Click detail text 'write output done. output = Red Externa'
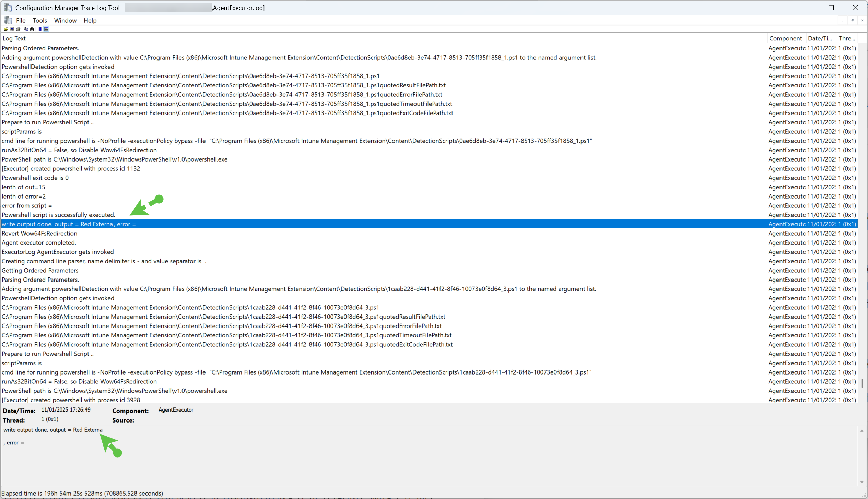 point(53,430)
